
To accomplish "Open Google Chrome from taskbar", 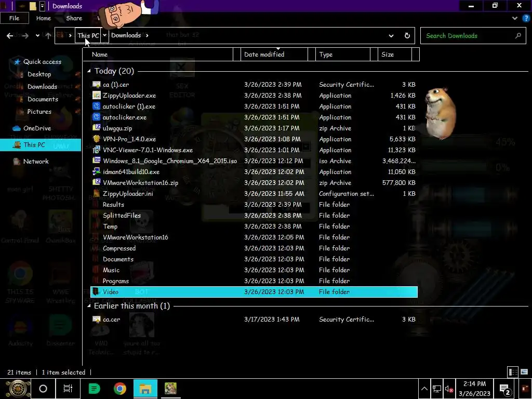I will [120, 389].
